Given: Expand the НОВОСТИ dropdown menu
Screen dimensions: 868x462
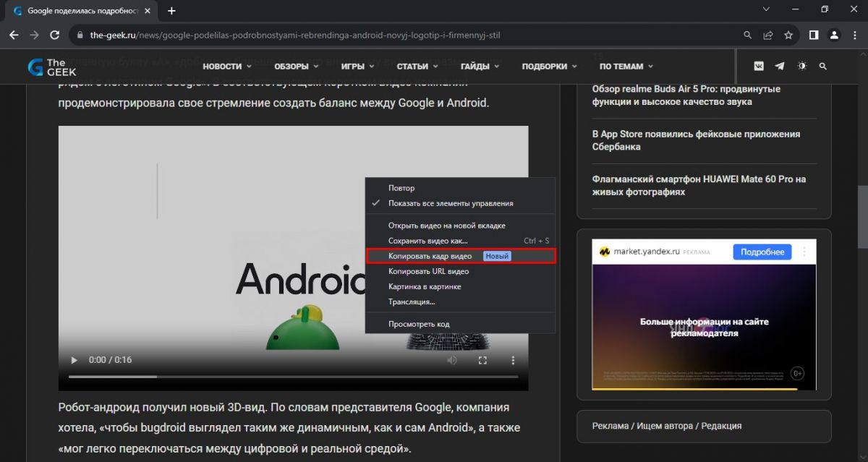Looking at the screenshot, I should tap(226, 67).
